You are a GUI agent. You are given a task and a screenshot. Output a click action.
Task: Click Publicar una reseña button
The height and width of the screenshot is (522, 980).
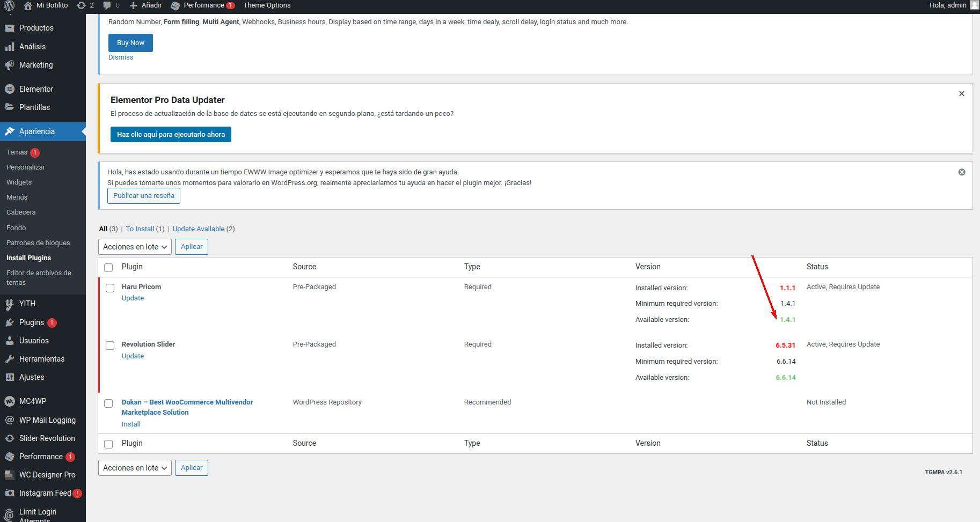[144, 196]
